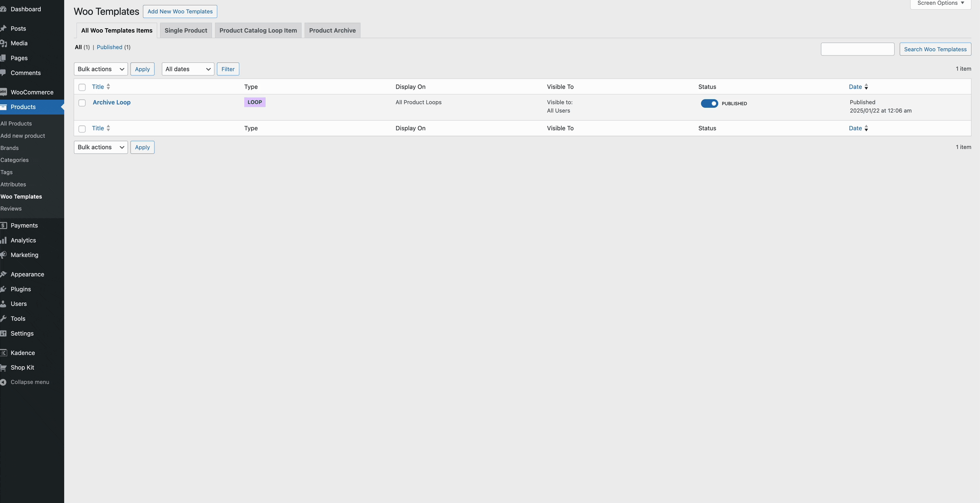This screenshot has height=503, width=980.
Task: Open the Comments section
Action: tap(25, 73)
